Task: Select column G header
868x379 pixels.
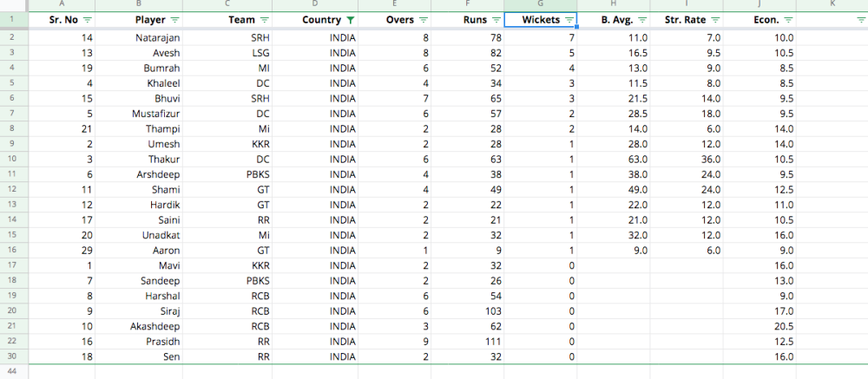Action: point(540,5)
